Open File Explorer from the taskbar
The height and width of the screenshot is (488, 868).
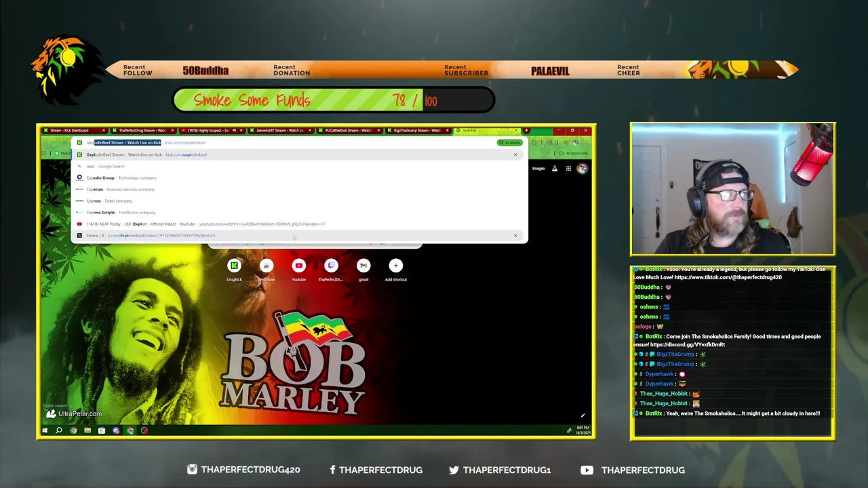[87, 430]
